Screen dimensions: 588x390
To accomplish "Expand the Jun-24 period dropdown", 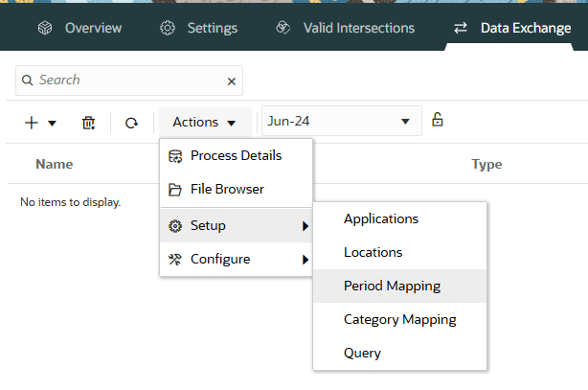I will (405, 122).
